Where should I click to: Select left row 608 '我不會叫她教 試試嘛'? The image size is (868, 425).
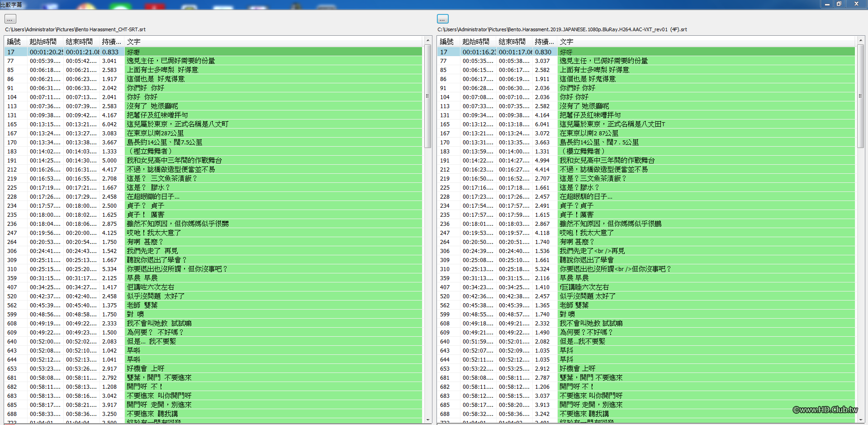tap(213, 323)
